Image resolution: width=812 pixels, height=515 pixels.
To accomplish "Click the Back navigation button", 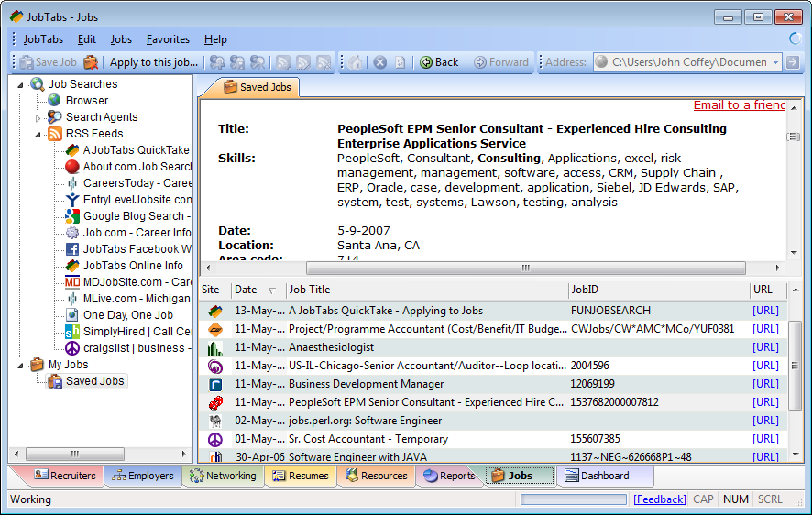I will tap(439, 62).
